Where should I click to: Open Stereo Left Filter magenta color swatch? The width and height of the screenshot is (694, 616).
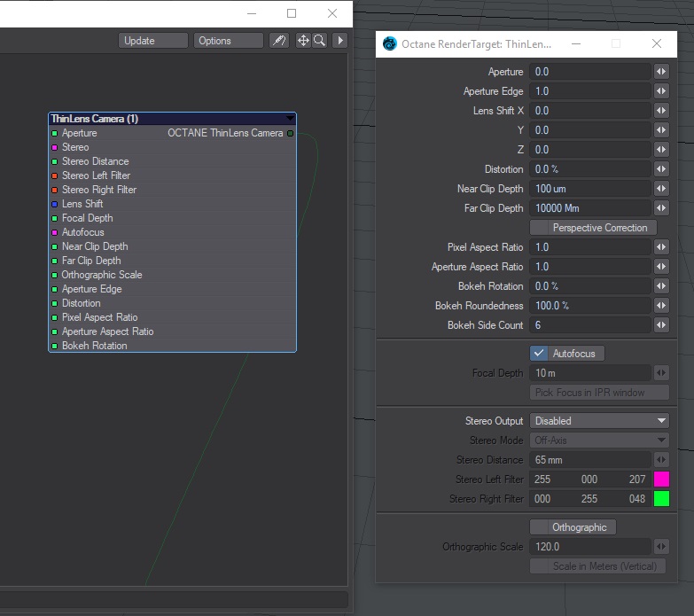661,479
